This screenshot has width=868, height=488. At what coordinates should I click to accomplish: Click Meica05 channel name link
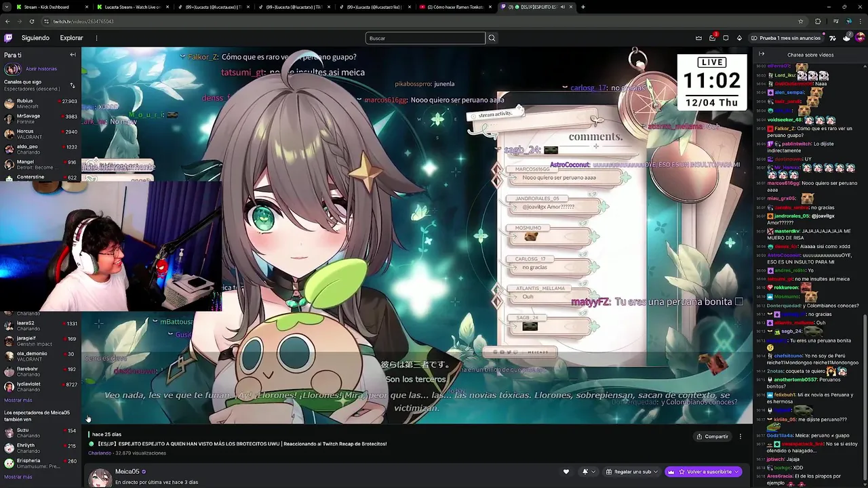[x=127, y=472]
